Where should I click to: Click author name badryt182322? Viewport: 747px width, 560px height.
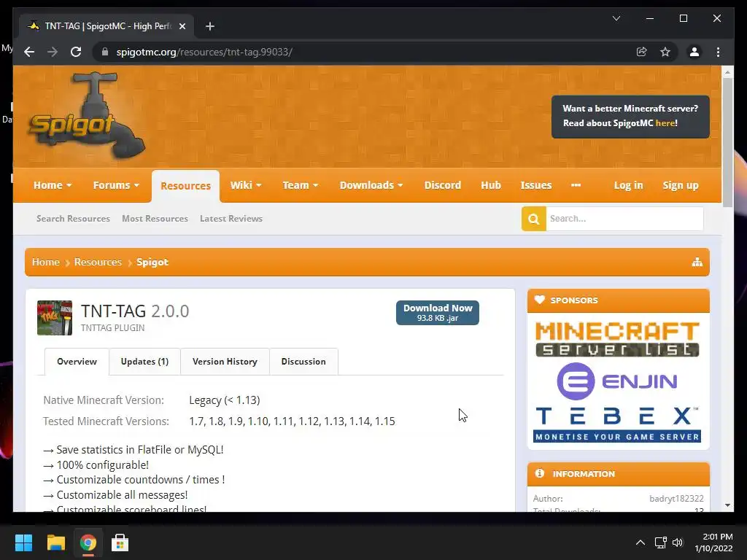[676, 499]
